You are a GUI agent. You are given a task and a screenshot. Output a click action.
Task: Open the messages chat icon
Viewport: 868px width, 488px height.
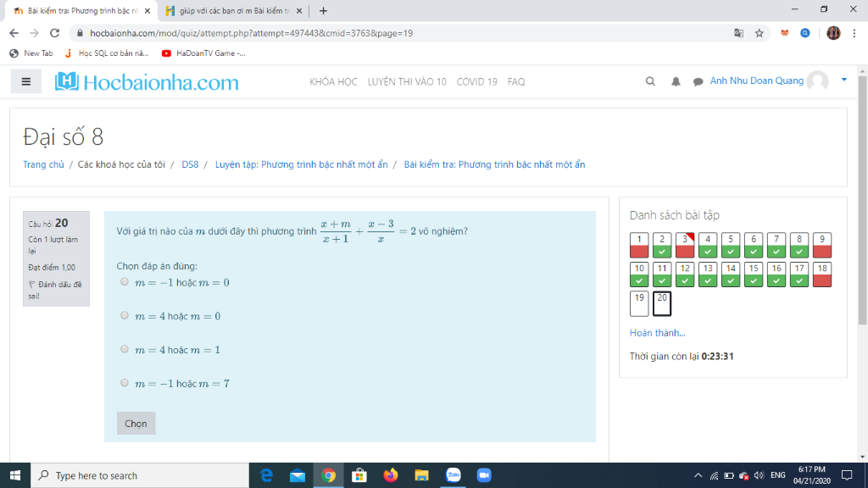click(698, 81)
